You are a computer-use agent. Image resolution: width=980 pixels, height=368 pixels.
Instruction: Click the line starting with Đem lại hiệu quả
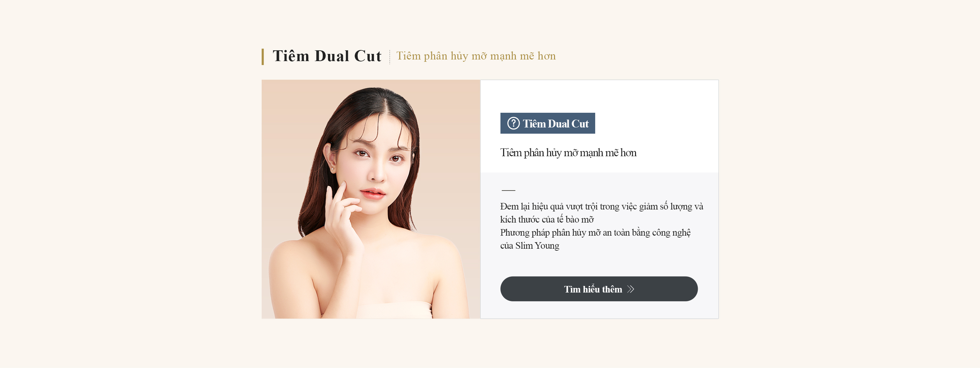601,207
